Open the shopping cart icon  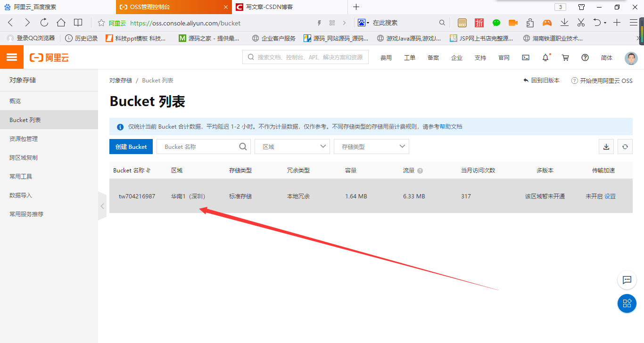(x=565, y=57)
